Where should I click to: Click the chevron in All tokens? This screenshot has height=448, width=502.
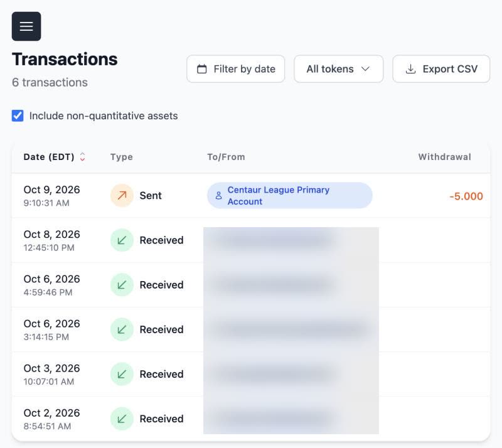click(365, 69)
